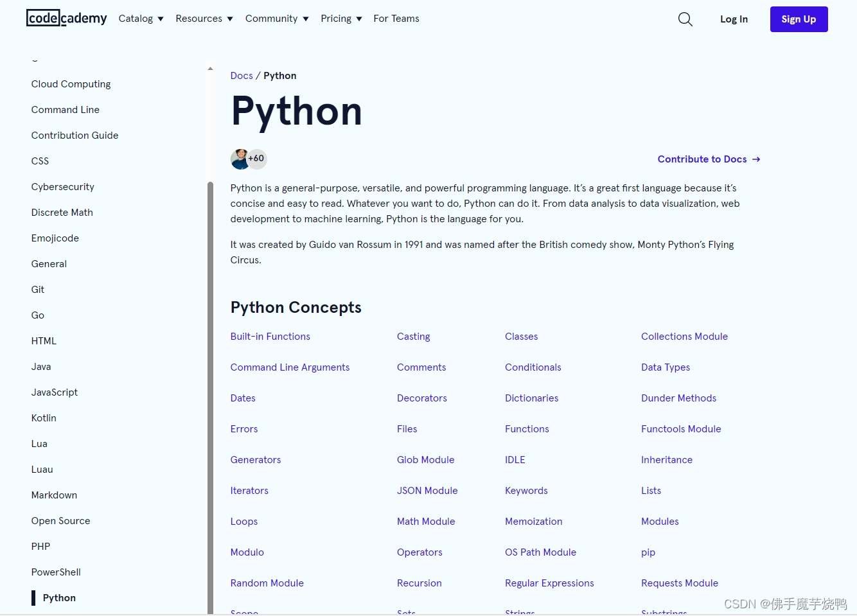Select JavaScript in the docs sidebar

click(55, 392)
